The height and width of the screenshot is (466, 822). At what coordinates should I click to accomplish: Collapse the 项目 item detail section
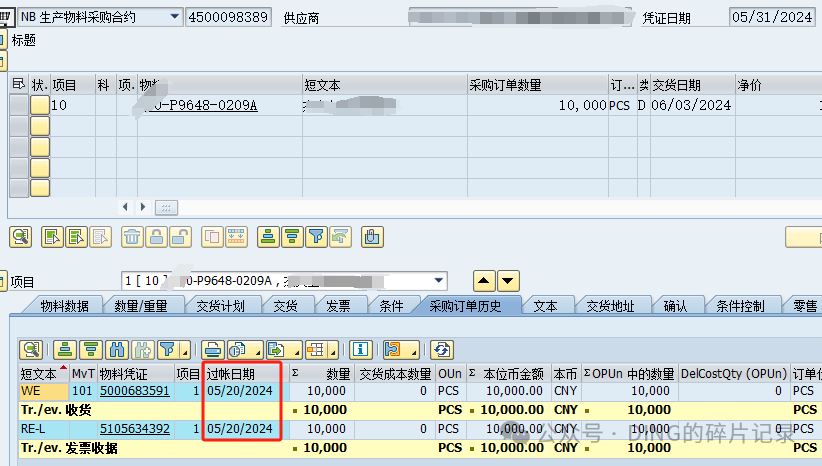(3, 281)
